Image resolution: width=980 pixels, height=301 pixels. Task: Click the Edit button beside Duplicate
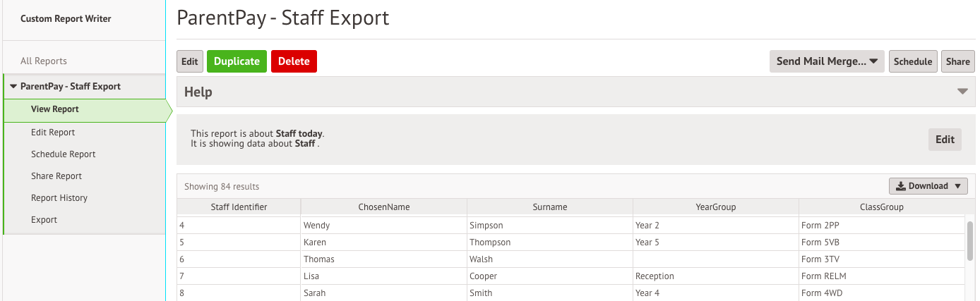pos(190,61)
